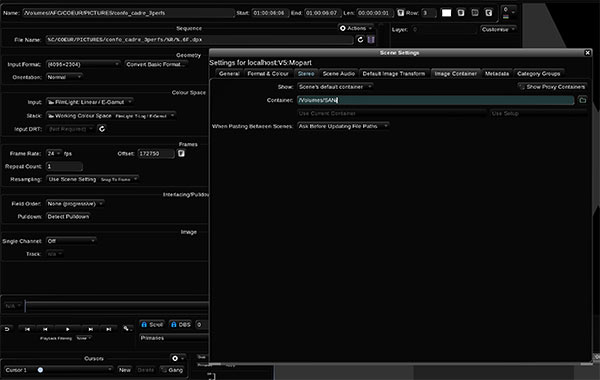Click the refresh icon beside File Name
Image resolution: width=600 pixels, height=380 pixels.
360,39
